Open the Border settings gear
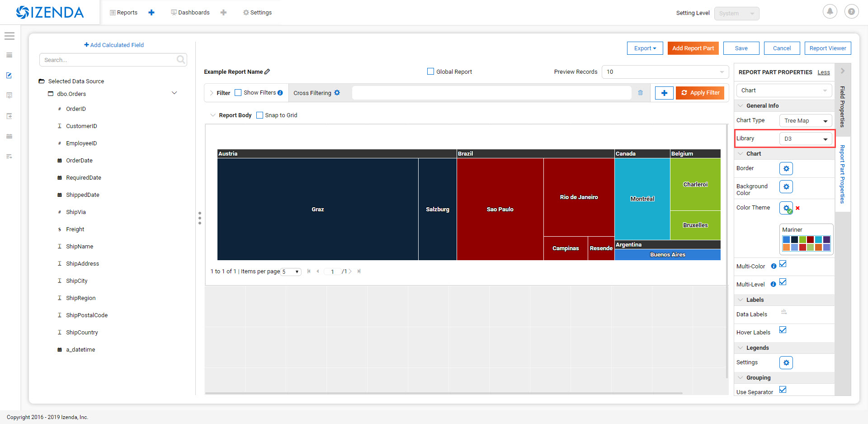The height and width of the screenshot is (424, 868). click(x=786, y=168)
